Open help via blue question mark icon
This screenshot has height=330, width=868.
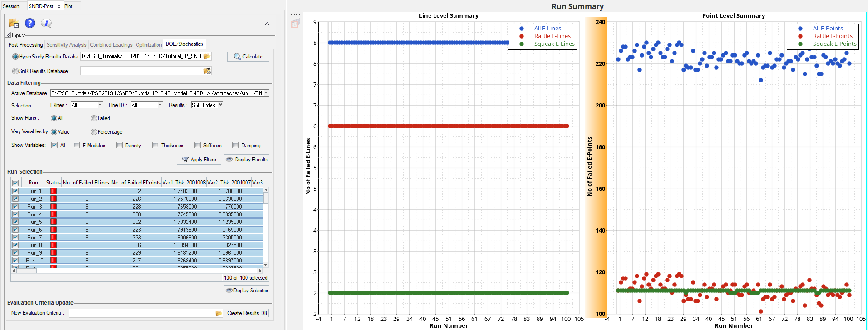coord(30,24)
